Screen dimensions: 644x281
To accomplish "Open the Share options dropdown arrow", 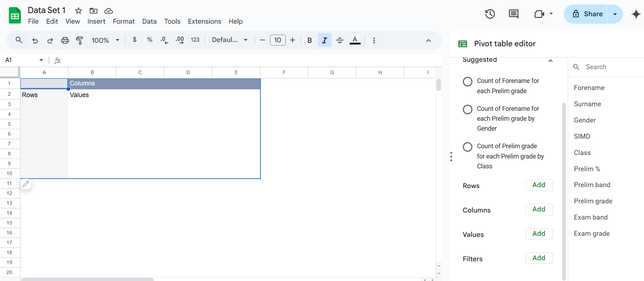I will pos(615,14).
